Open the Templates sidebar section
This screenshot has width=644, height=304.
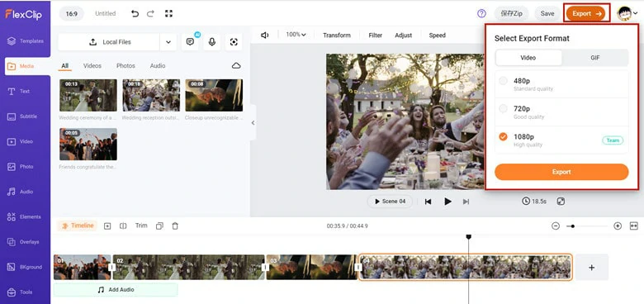25,41
